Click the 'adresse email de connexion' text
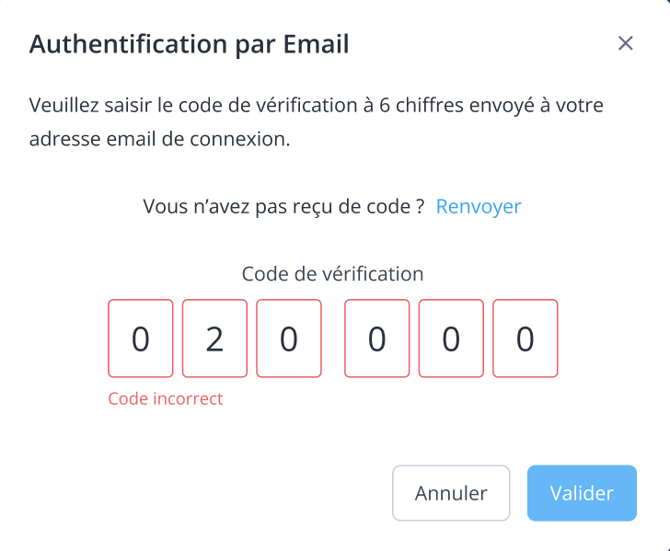The height and width of the screenshot is (551, 670). [160, 139]
